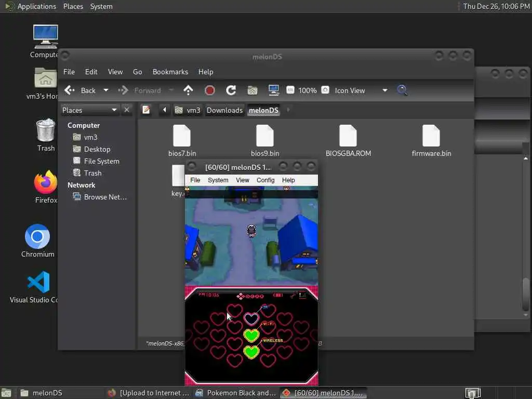Viewport: 532px width, 399px height.
Task: Expand the Places sidebar selector dropdown
Action: click(89, 110)
